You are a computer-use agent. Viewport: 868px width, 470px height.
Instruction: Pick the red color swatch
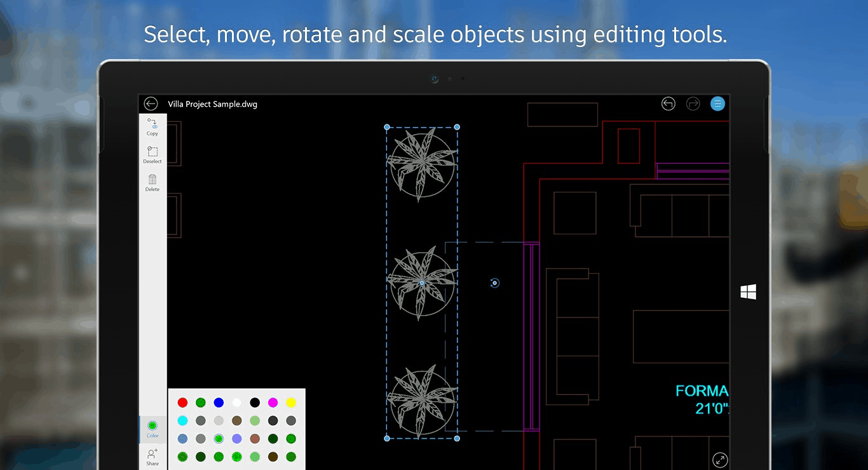click(182, 403)
